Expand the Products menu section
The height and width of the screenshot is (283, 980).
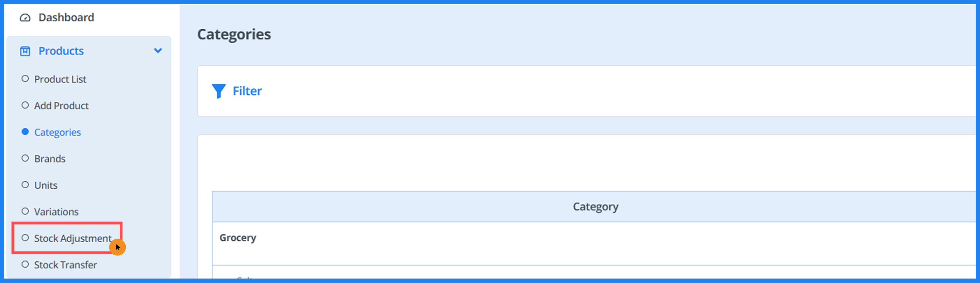(61, 51)
